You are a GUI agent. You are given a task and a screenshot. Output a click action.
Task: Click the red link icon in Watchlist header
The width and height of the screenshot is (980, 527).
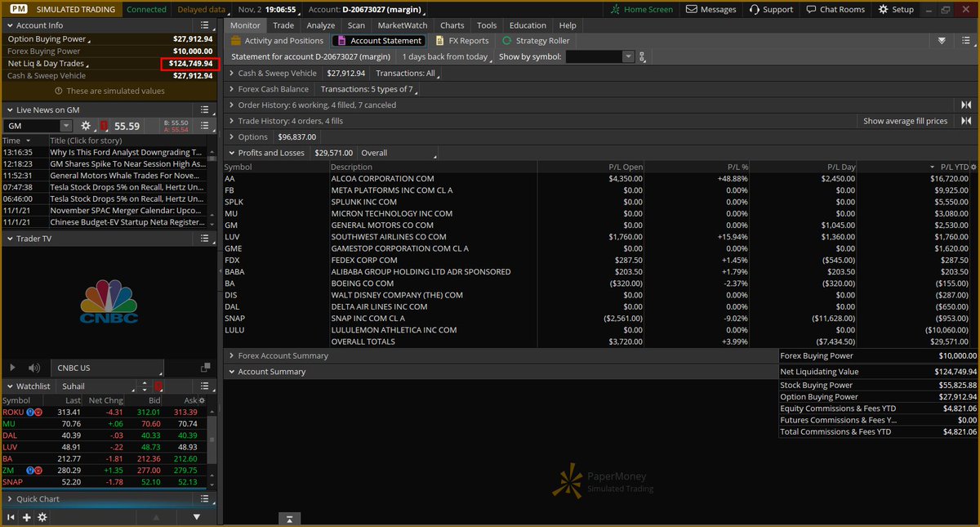(x=158, y=386)
